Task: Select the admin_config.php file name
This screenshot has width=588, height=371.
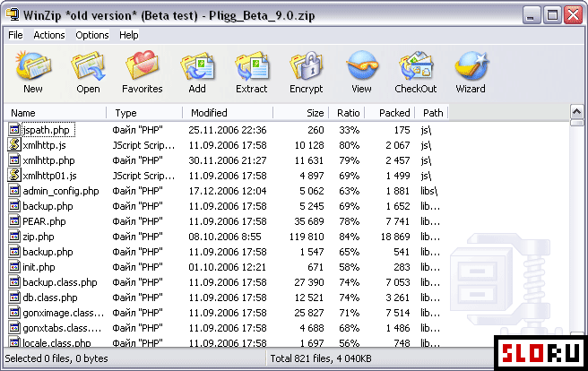Action: click(61, 191)
